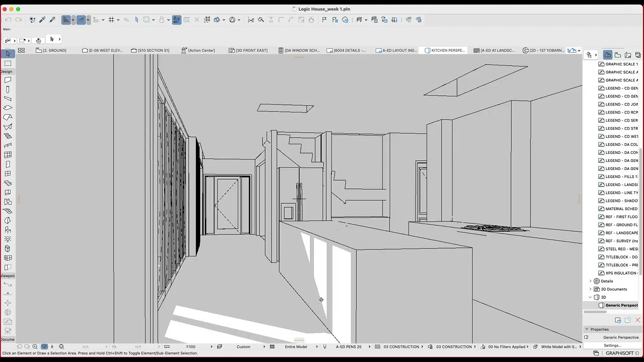Click the Split scissors tool
The image size is (644, 362).
pos(251,20)
